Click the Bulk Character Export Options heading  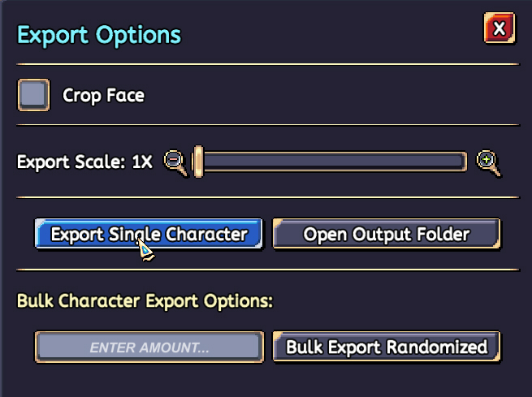[145, 300]
